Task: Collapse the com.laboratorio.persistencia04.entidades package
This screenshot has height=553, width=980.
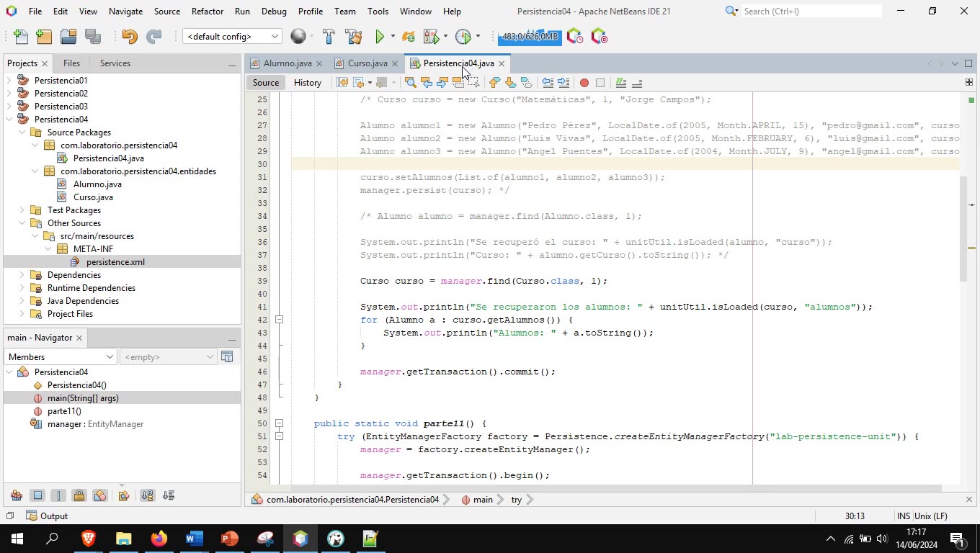Action: (x=35, y=171)
